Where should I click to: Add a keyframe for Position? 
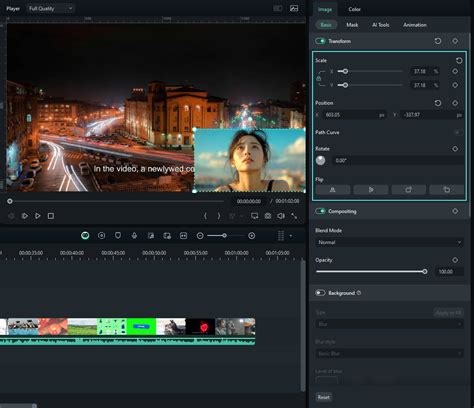point(455,103)
